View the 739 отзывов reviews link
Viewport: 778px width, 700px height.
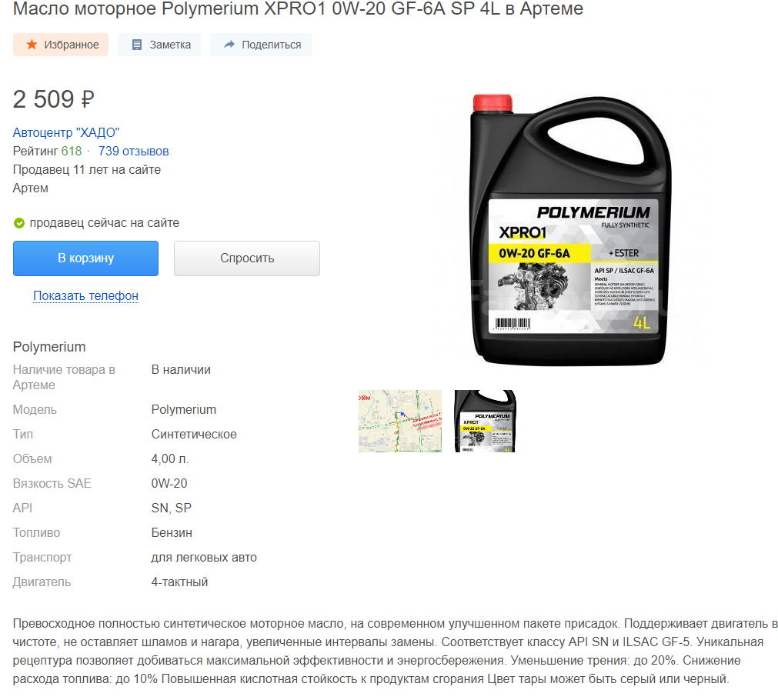(133, 152)
